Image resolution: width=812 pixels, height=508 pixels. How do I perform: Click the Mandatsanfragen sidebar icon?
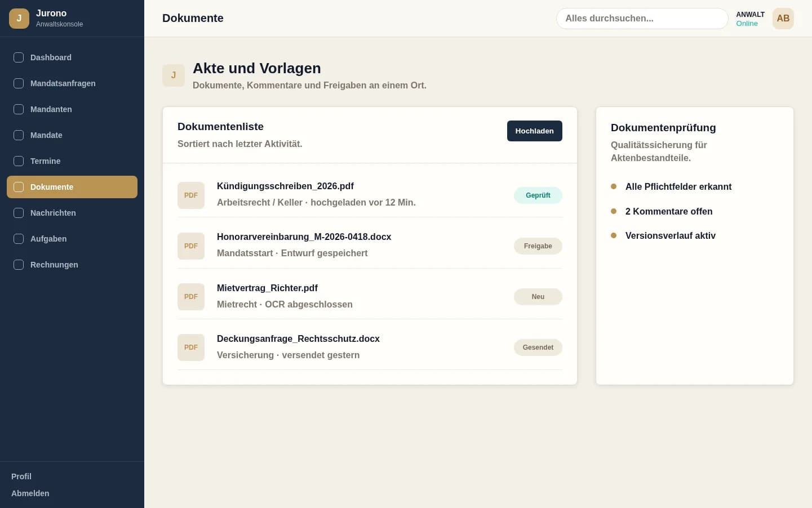click(19, 83)
